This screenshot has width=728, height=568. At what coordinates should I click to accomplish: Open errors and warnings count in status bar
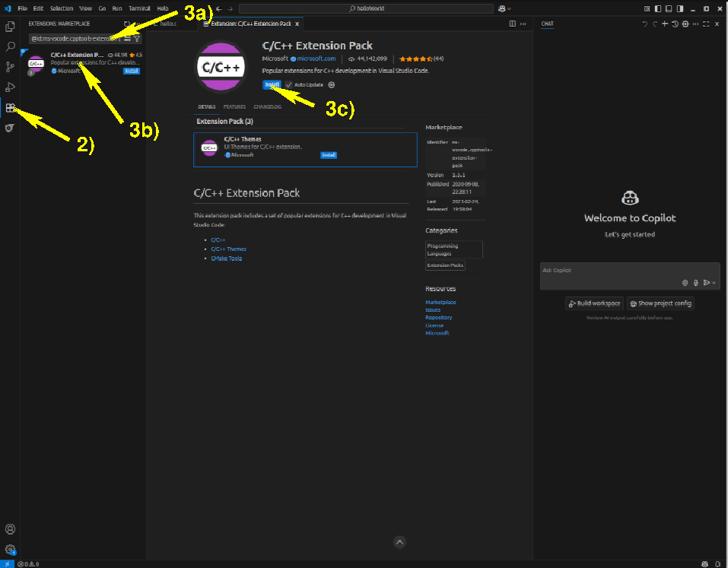(x=28, y=564)
